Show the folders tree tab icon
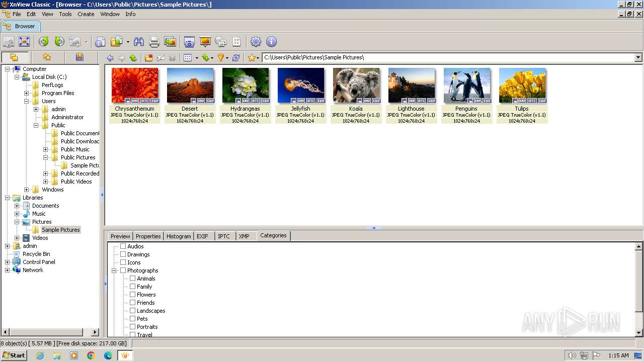644x362 pixels. click(14, 57)
